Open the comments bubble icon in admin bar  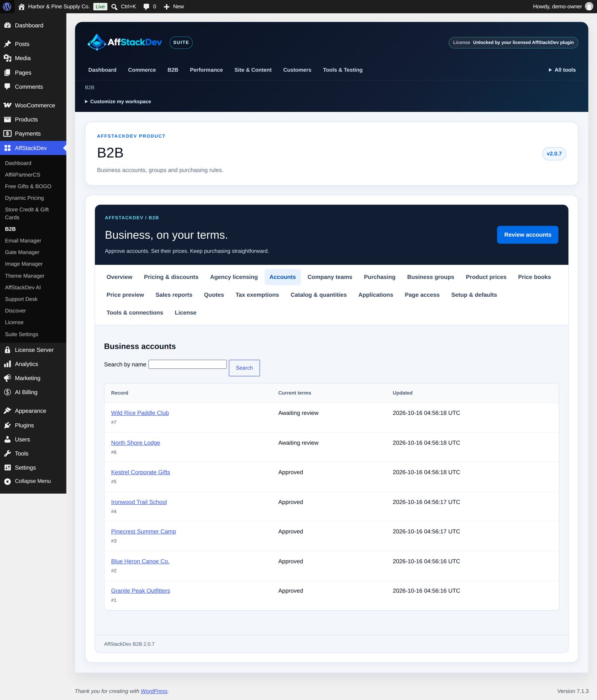(x=146, y=7)
